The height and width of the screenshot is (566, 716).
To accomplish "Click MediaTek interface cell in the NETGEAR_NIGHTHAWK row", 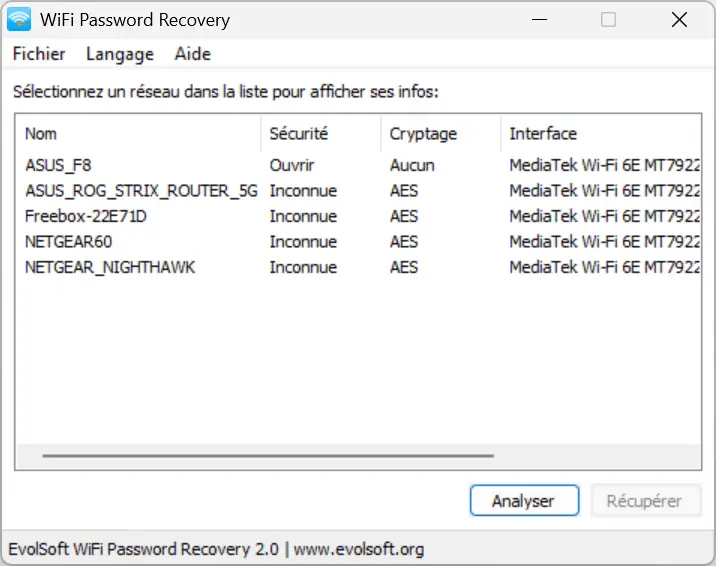I will [605, 267].
